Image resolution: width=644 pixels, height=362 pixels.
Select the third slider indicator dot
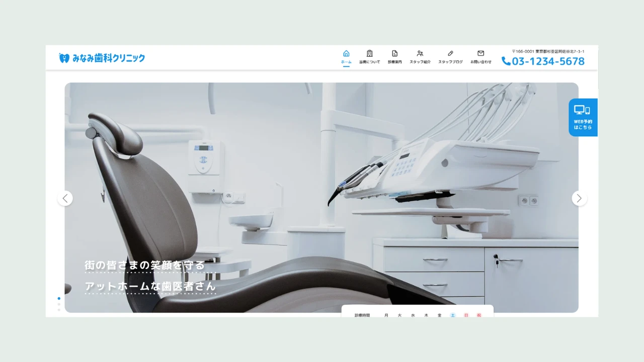(59, 310)
